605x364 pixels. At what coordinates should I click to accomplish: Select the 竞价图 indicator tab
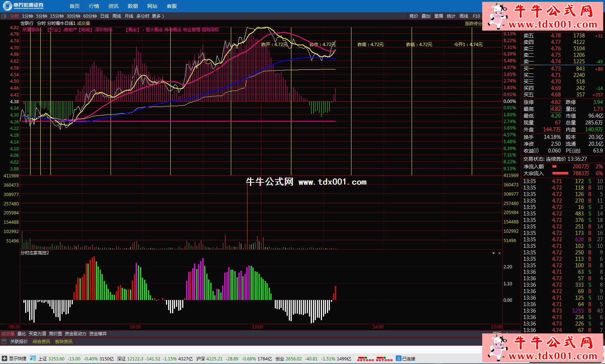pyautogui.click(x=55, y=334)
